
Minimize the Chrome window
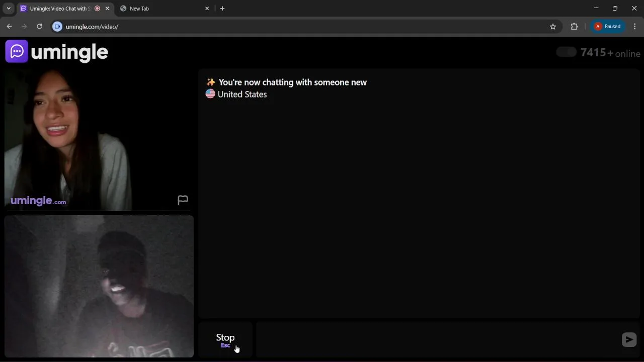(x=596, y=8)
